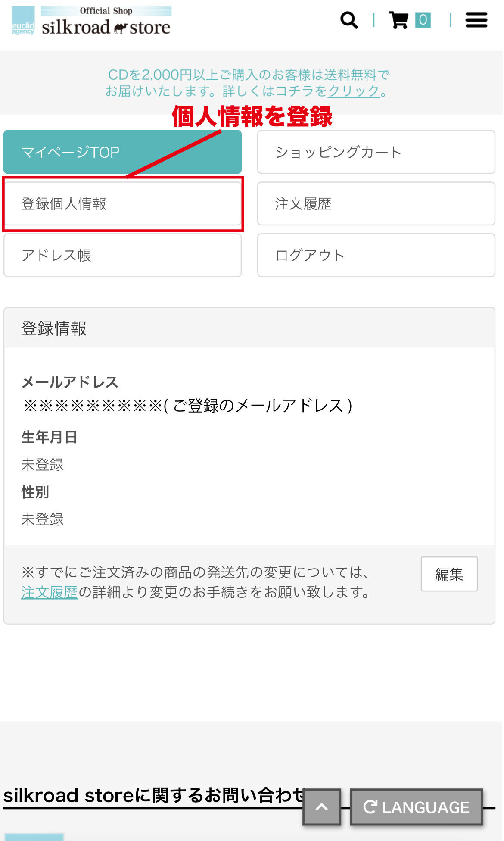Open 登録個人情報 menu item
504x841 pixels.
coord(122,203)
